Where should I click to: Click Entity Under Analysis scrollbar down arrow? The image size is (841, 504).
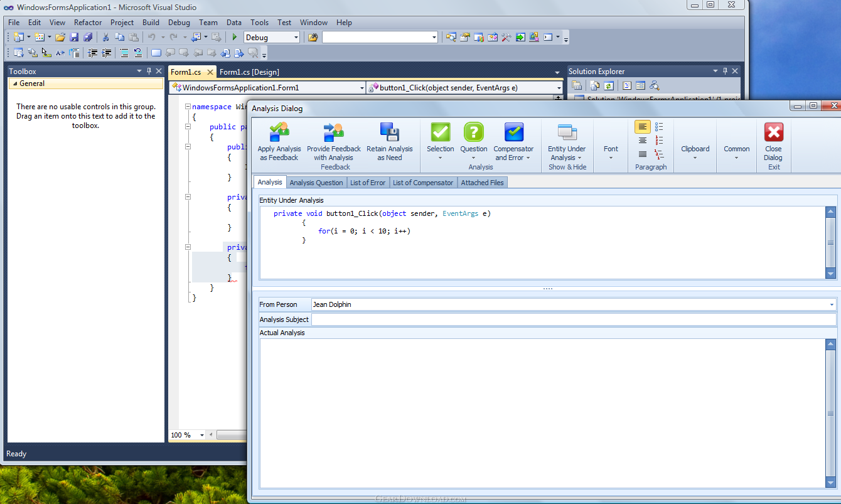(831, 273)
